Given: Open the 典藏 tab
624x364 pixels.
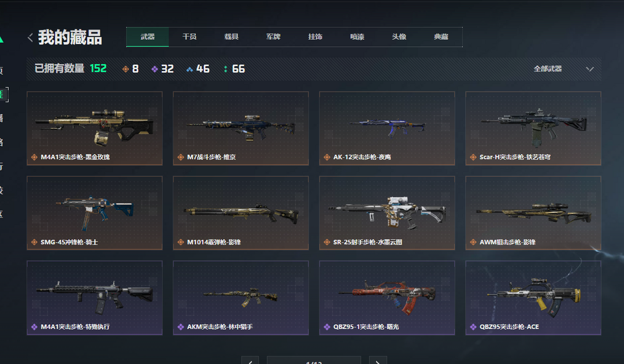Looking at the screenshot, I should 441,36.
